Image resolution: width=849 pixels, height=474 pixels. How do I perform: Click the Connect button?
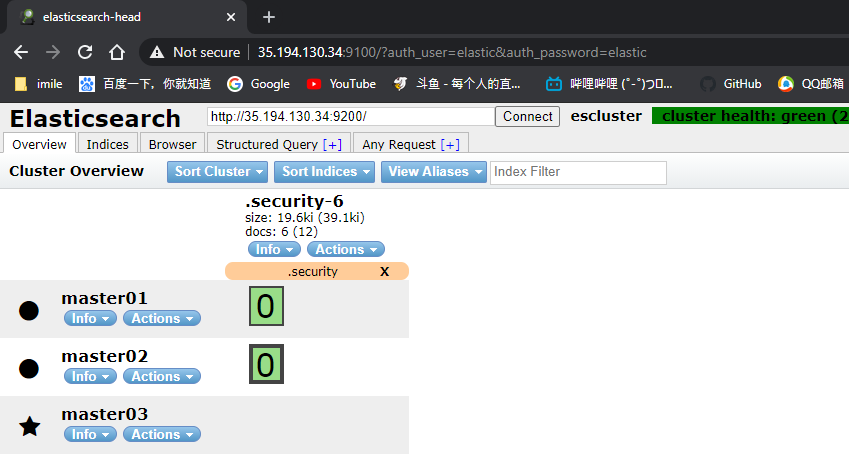point(527,116)
